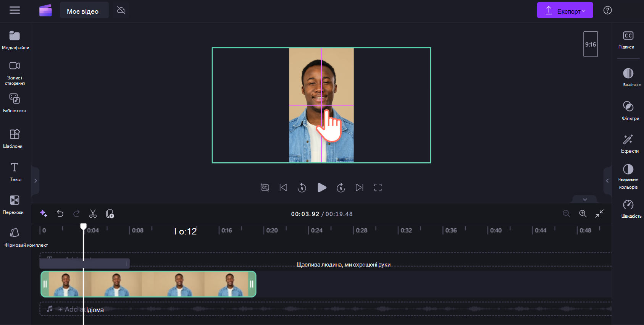Split clip with scissors tool
Image resolution: width=644 pixels, height=325 pixels.
(93, 213)
